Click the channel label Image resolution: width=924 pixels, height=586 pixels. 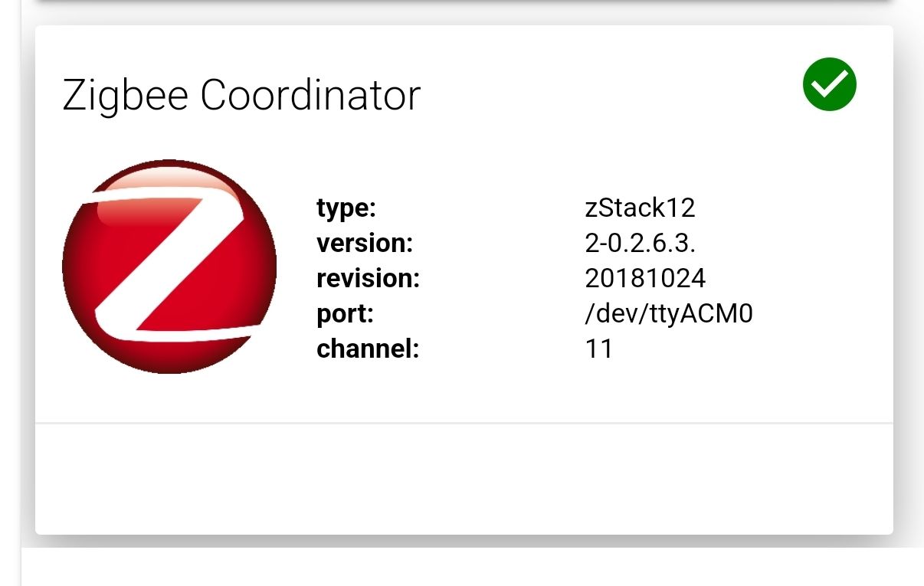pos(368,349)
